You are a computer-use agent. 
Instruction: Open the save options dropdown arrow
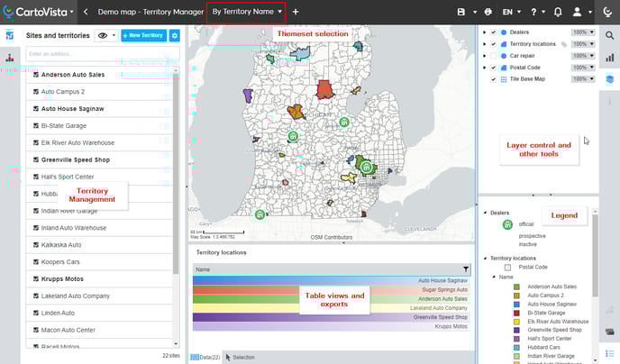(475, 13)
